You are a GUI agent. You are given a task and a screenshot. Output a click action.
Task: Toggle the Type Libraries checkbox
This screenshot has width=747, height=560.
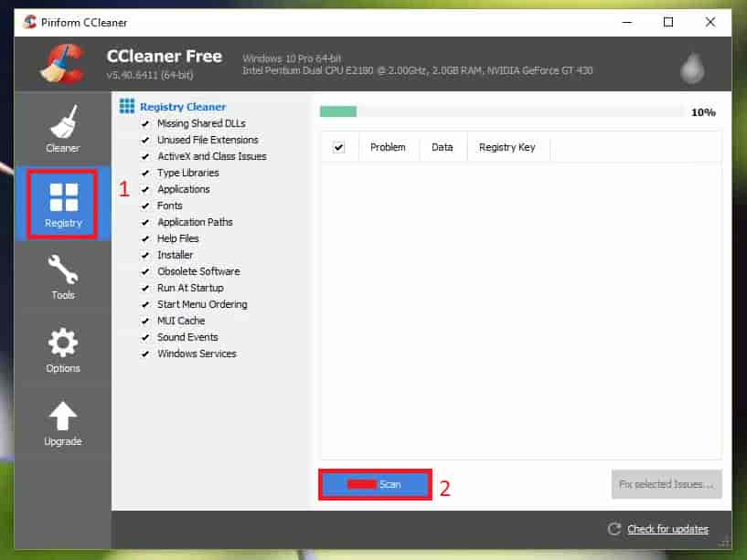(x=145, y=173)
